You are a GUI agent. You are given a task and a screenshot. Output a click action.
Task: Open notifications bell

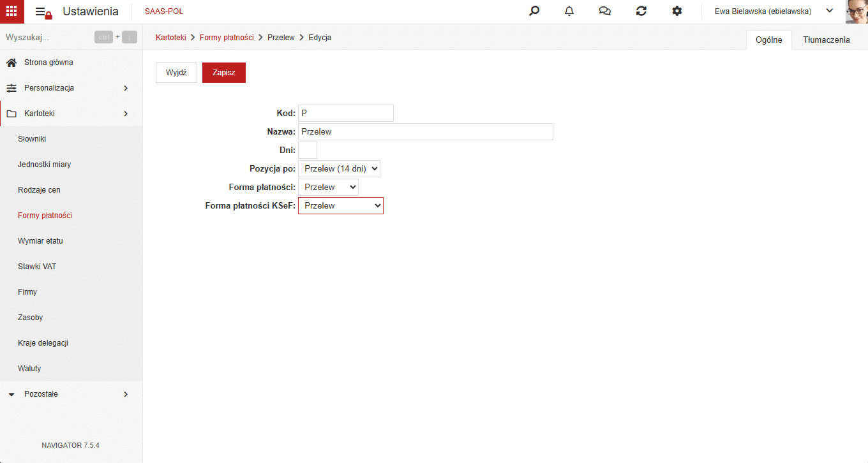point(569,11)
